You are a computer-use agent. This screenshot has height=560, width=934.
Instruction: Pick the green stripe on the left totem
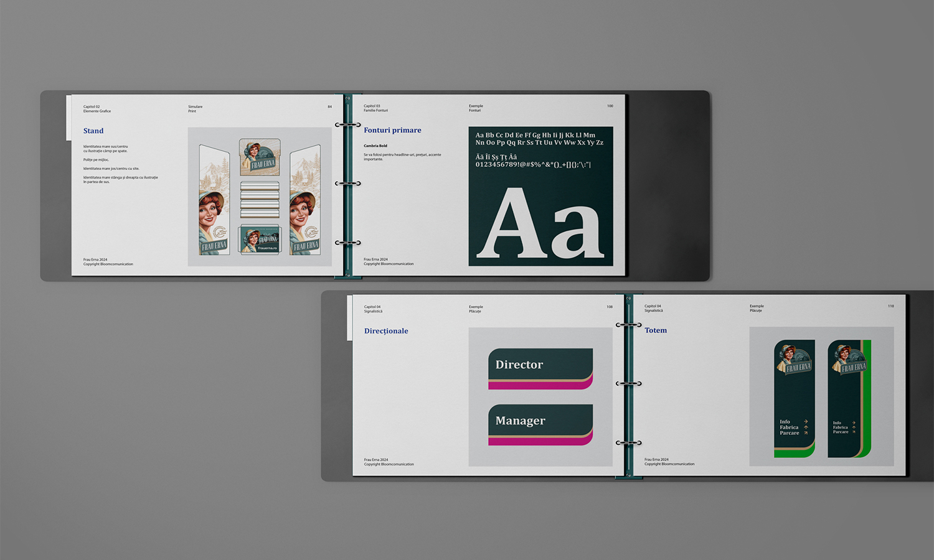click(x=795, y=452)
